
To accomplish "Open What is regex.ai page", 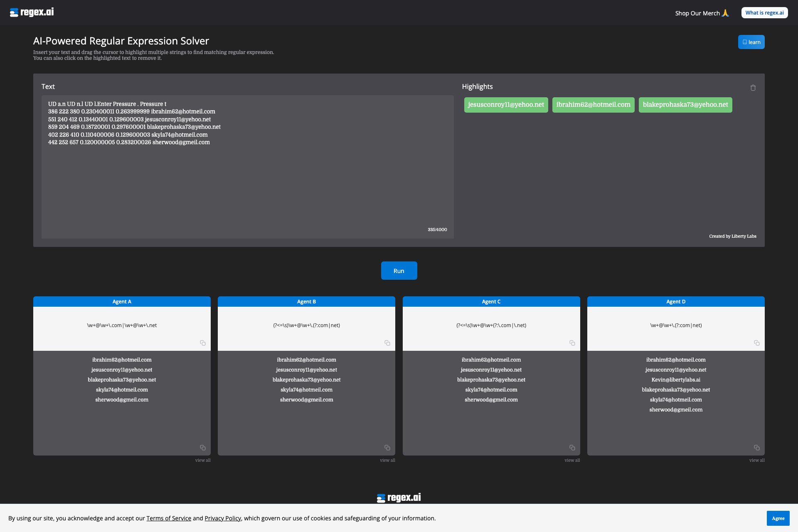I will (764, 13).
